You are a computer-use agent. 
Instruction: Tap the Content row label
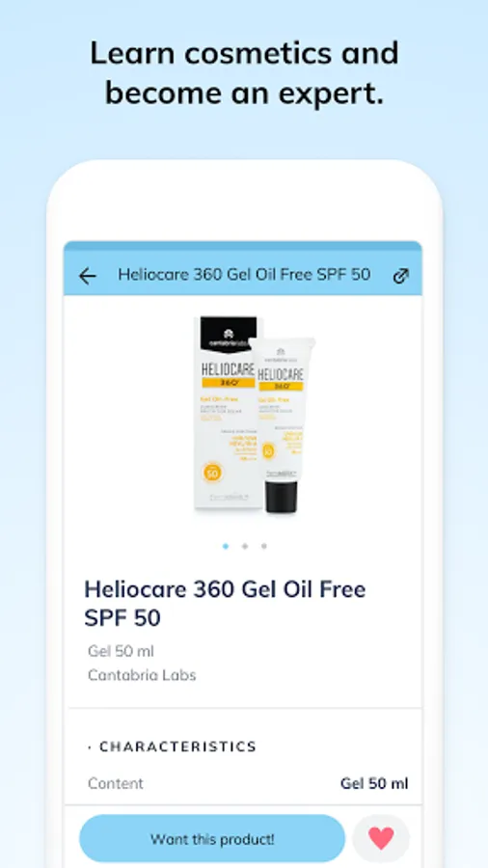[116, 783]
